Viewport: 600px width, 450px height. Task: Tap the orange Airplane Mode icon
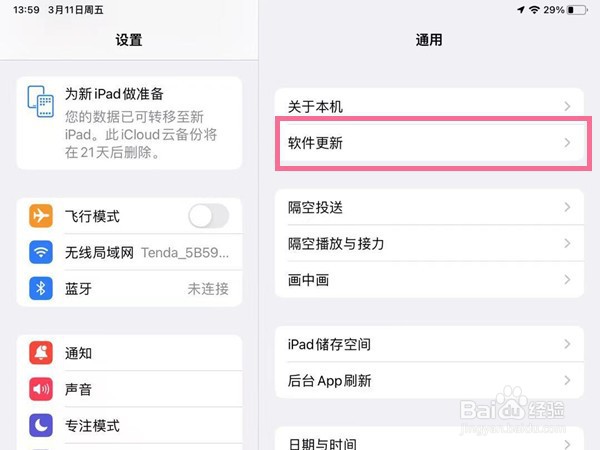point(41,216)
